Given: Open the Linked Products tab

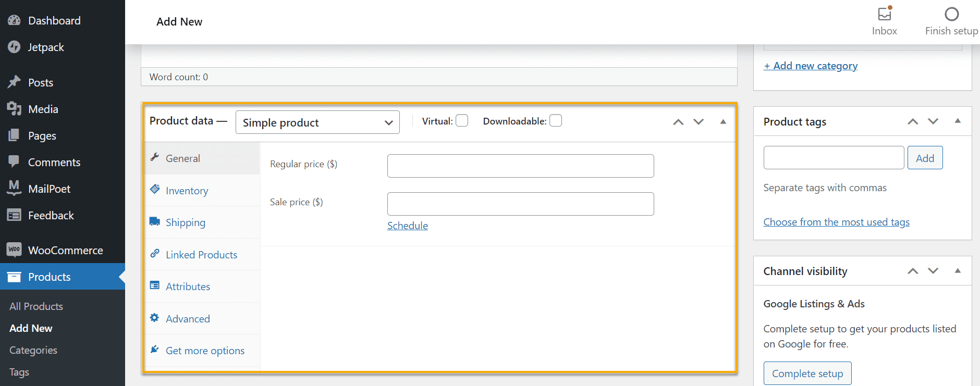Looking at the screenshot, I should (202, 255).
